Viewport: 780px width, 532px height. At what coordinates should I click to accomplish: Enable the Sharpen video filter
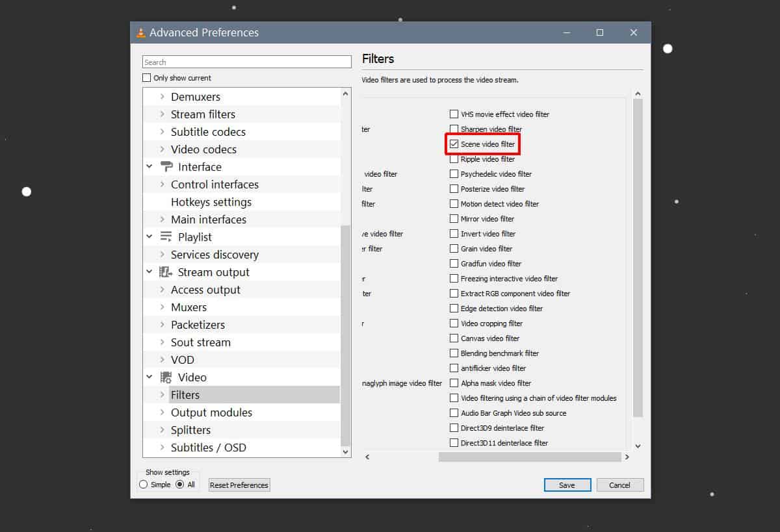453,129
